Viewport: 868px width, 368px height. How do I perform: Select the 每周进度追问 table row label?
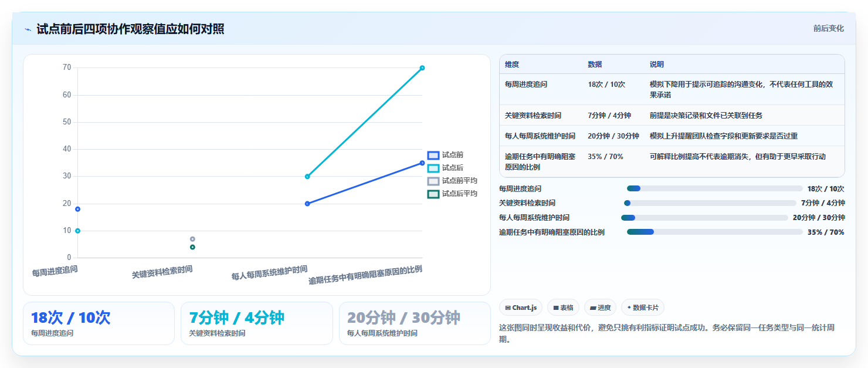(526, 85)
